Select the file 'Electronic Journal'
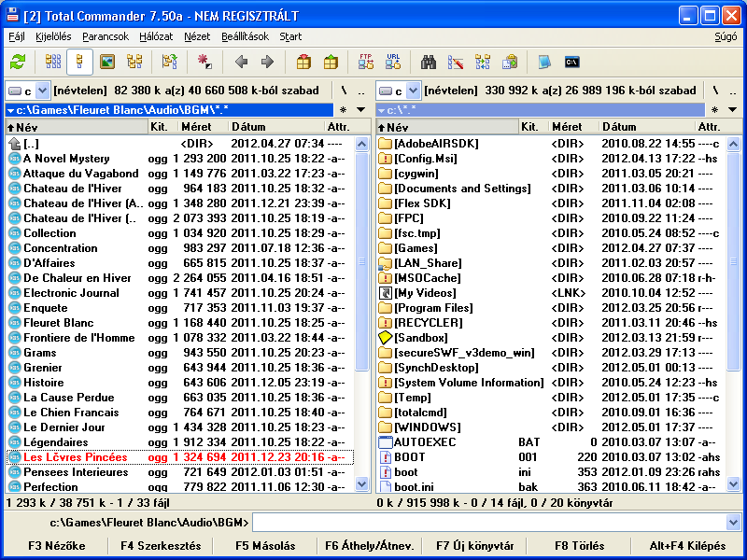 180,293
